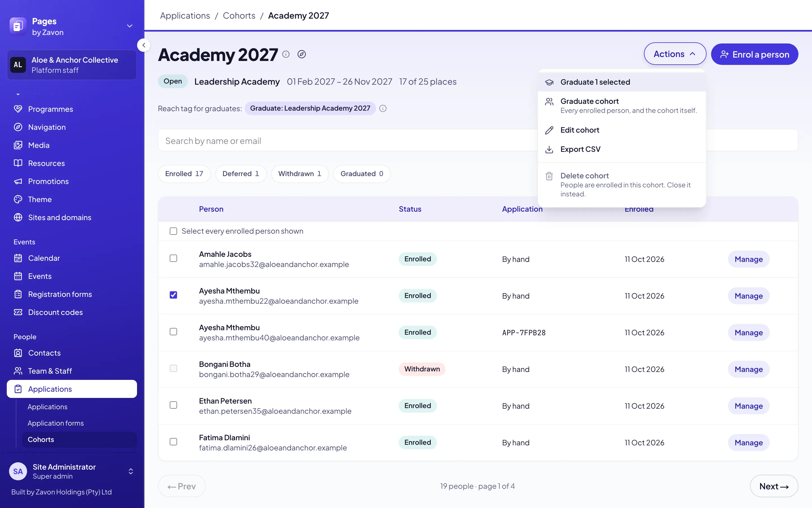Open Events in the sidebar

(x=72, y=276)
